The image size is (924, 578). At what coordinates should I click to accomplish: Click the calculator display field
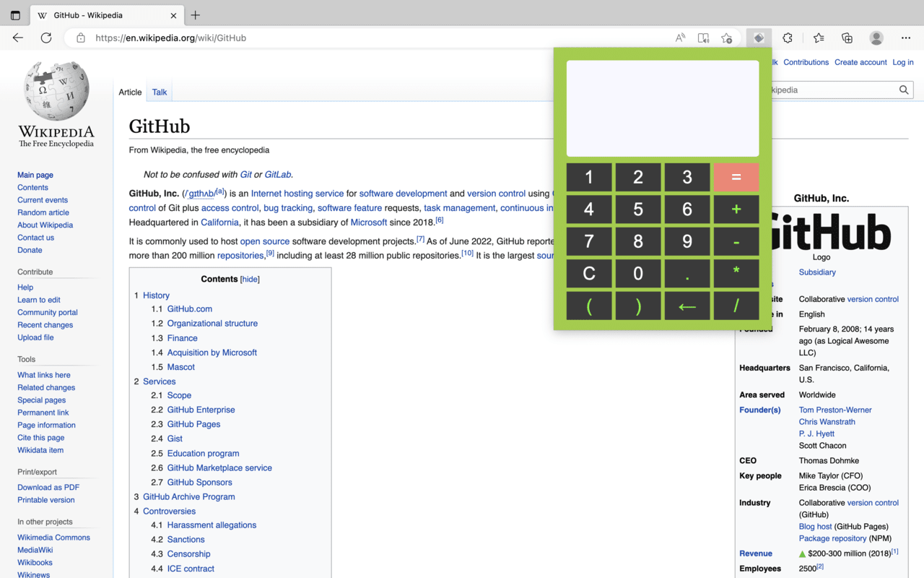click(663, 108)
